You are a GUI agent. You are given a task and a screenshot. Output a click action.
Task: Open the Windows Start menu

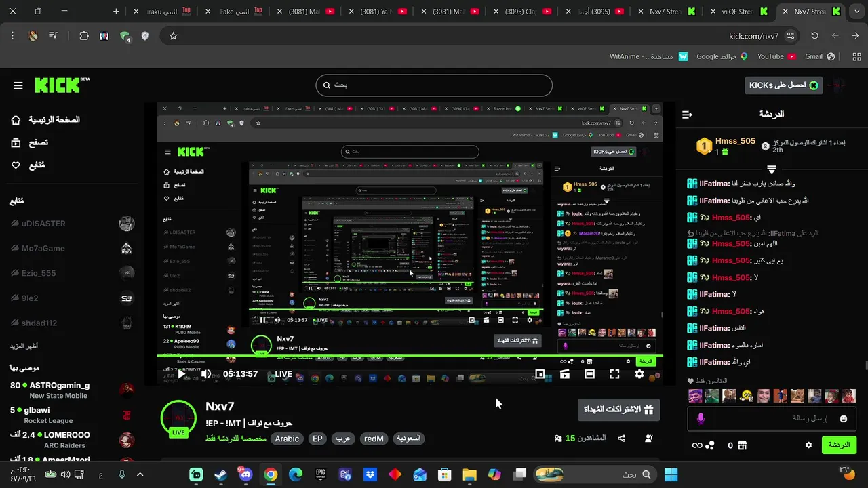(671, 474)
